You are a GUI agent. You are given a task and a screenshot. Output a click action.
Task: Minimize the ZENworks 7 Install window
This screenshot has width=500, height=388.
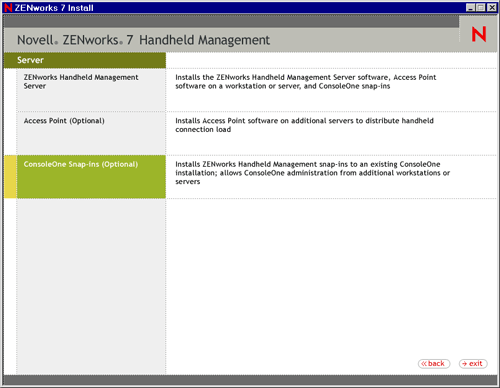point(470,7)
